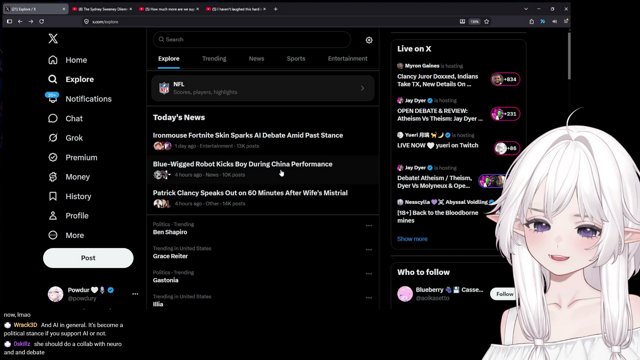Viewport: 640px width, 360px height.
Task: Open listener bubble with +834 count
Action: click(x=505, y=79)
